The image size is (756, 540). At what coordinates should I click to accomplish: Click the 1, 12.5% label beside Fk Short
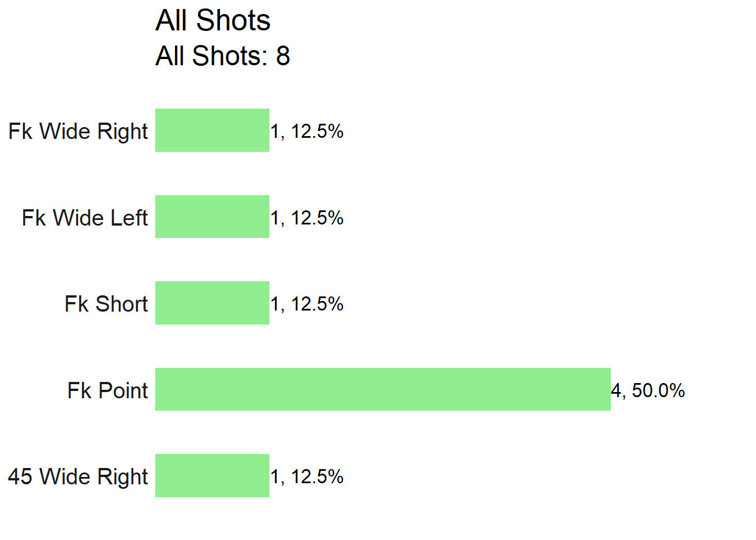(x=307, y=304)
